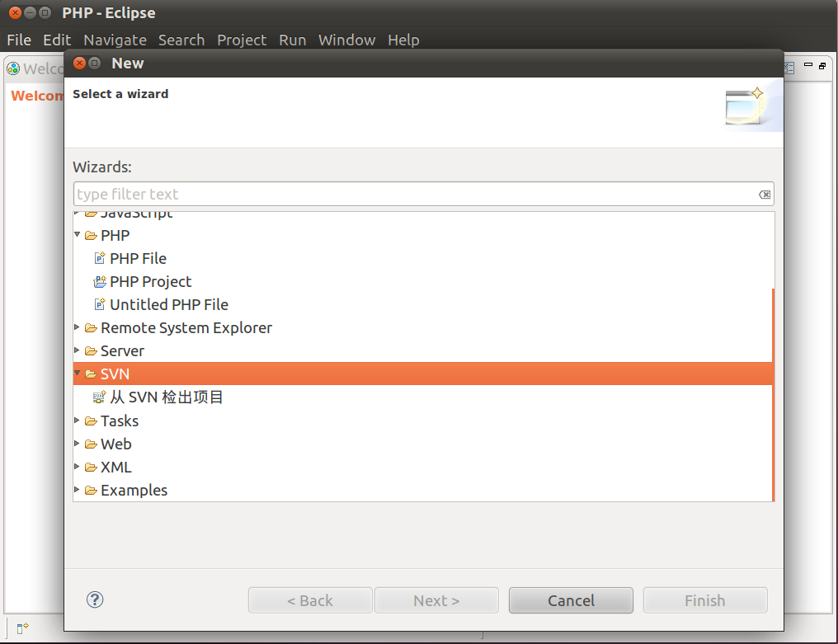The image size is (838, 644).
Task: Expand the Web category
Action: [x=77, y=443]
